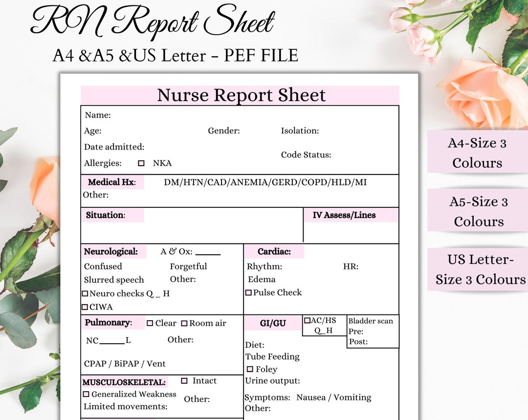Select the Medical Hx section header
The image size is (528, 420).
(x=112, y=182)
